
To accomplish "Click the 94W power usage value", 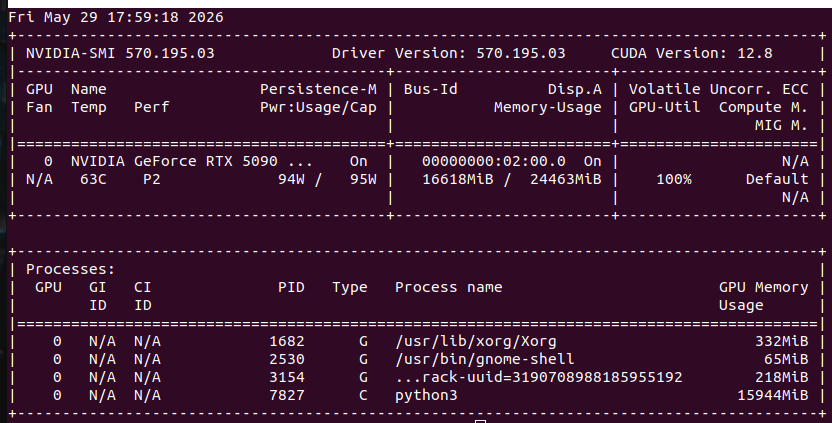I will pyautogui.click(x=291, y=179).
